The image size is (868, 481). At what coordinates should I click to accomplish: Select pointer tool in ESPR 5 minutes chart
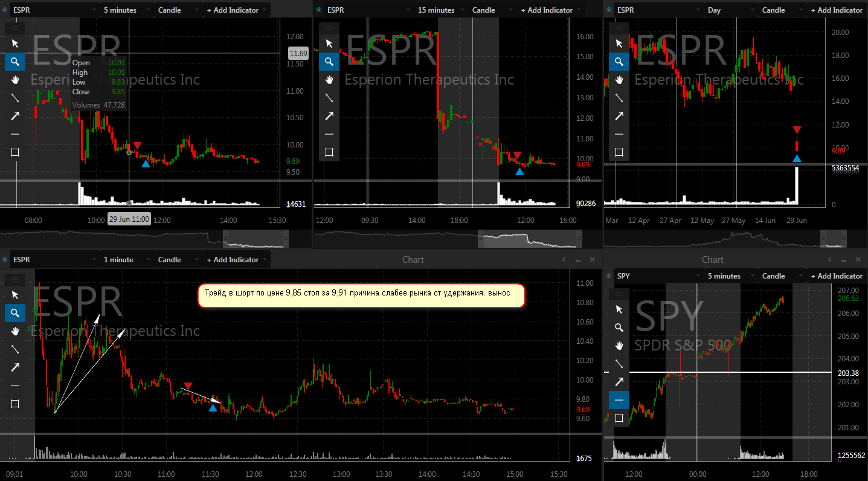[x=15, y=44]
